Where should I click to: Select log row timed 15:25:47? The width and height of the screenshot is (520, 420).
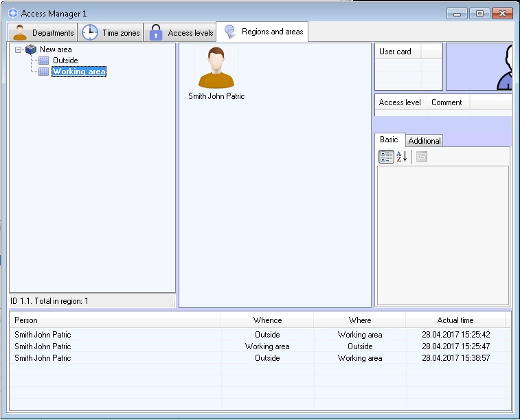coord(260,346)
